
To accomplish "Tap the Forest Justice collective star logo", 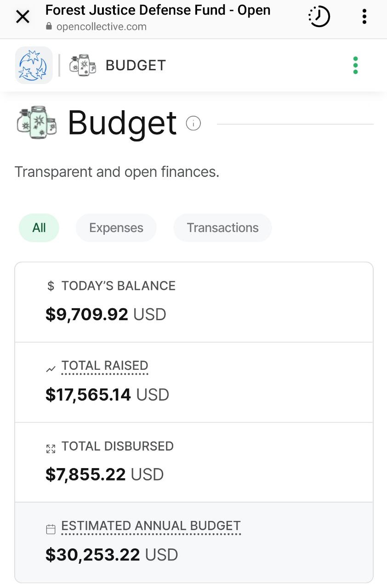I will [x=34, y=65].
